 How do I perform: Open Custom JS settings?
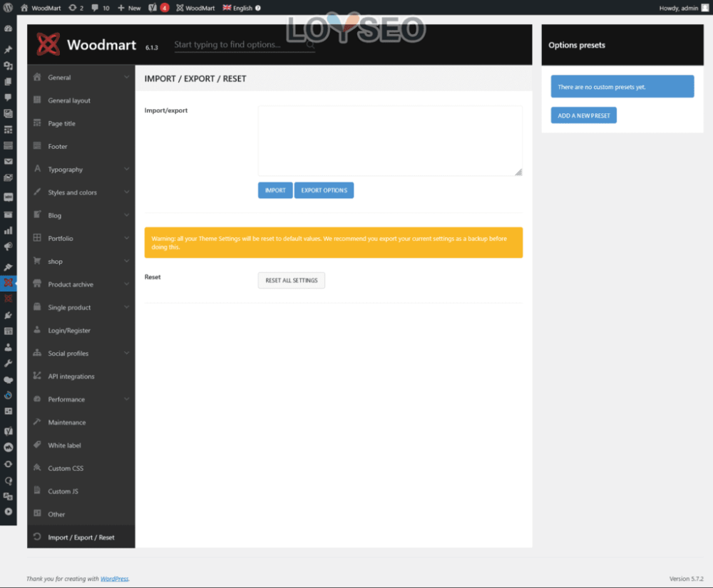[x=81, y=491]
